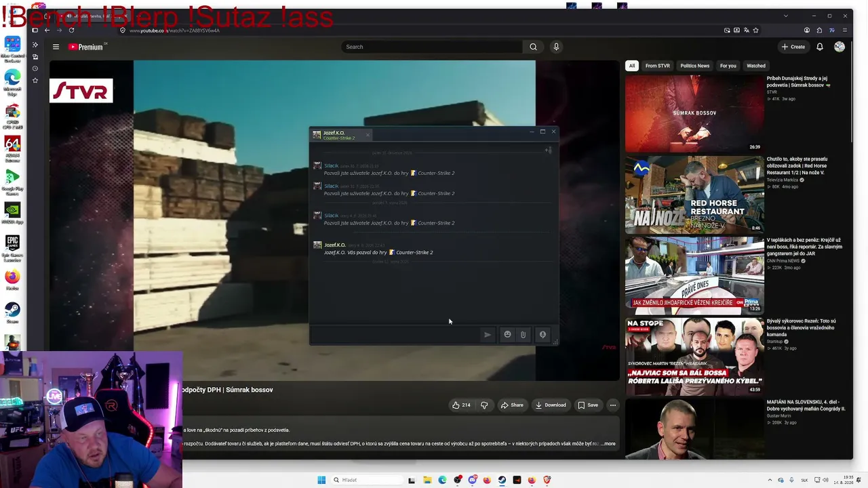
Task: Select the Politics News filter chip
Action: coord(694,66)
